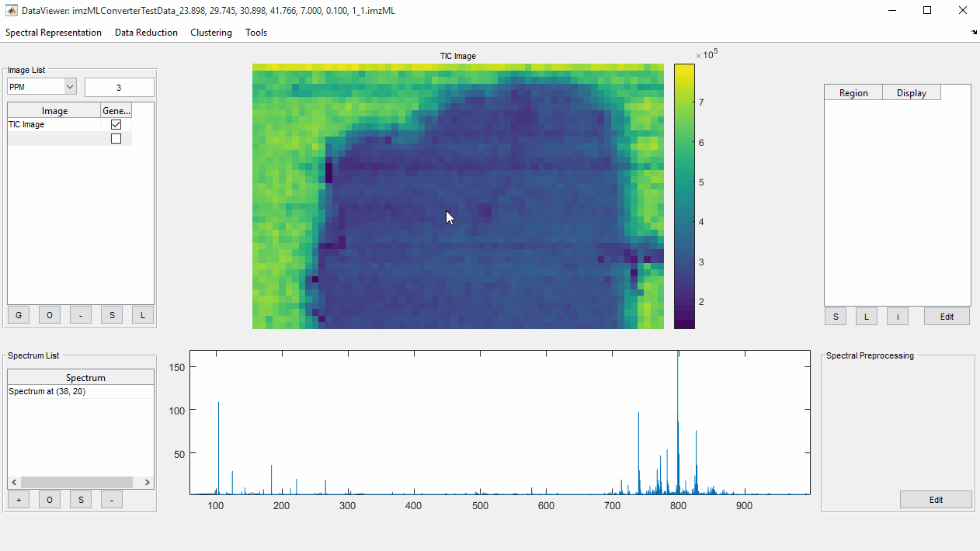Select the S icon below the Region panel
This screenshot has height=551, width=980.
(x=835, y=316)
